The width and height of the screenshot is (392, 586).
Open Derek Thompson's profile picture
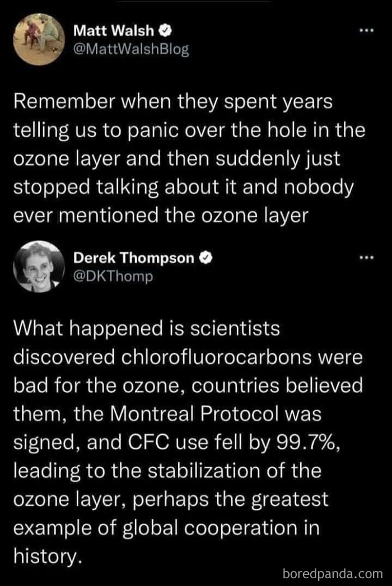39,267
